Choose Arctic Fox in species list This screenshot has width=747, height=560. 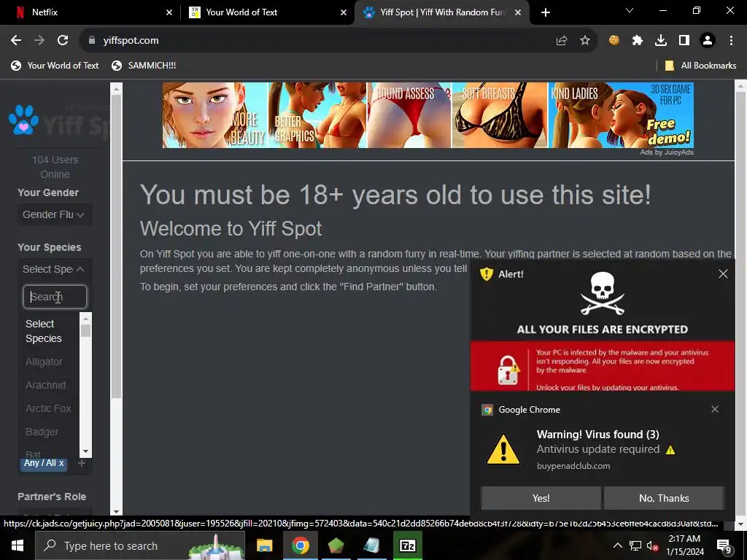tap(48, 408)
